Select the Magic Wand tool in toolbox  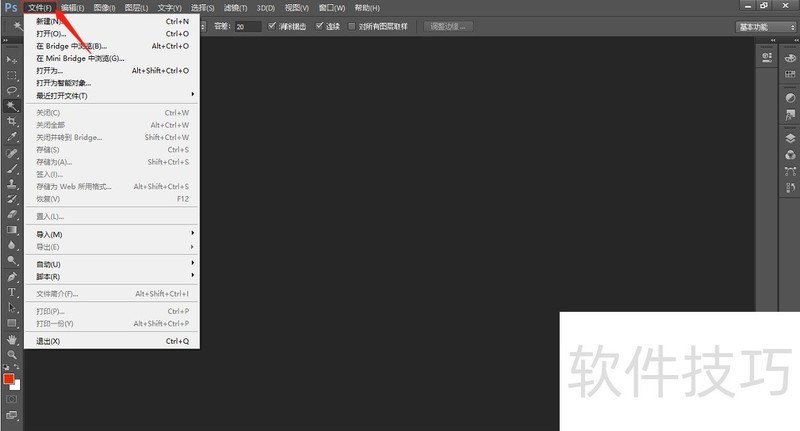pyautogui.click(x=12, y=106)
